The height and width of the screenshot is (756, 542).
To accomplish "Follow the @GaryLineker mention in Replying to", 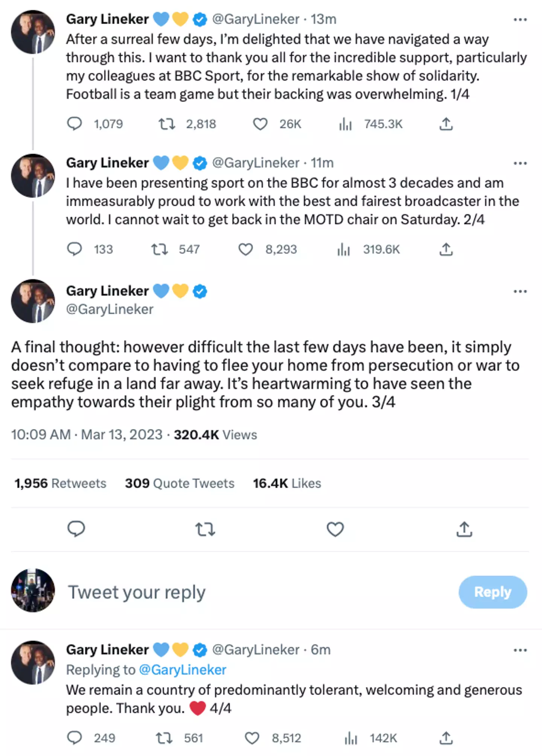I will click(183, 670).
